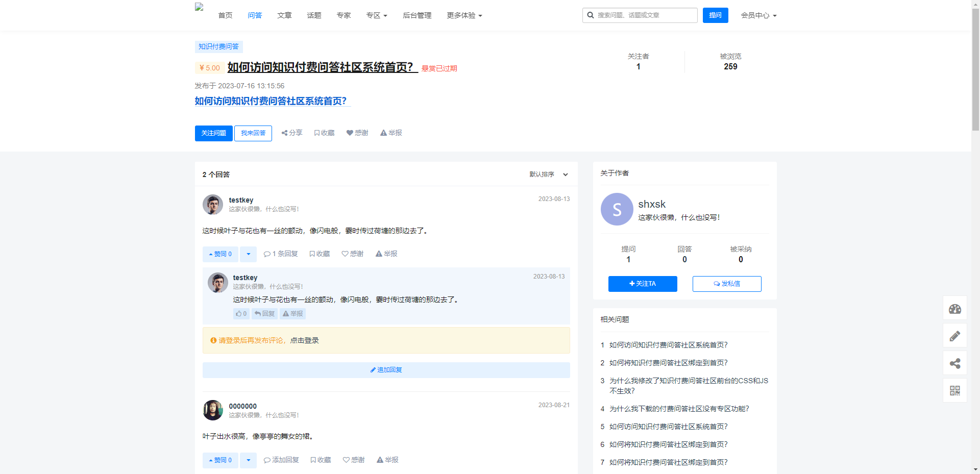The height and width of the screenshot is (474, 980).
Task: Report the question using the 举报 warning icon
Action: (391, 133)
